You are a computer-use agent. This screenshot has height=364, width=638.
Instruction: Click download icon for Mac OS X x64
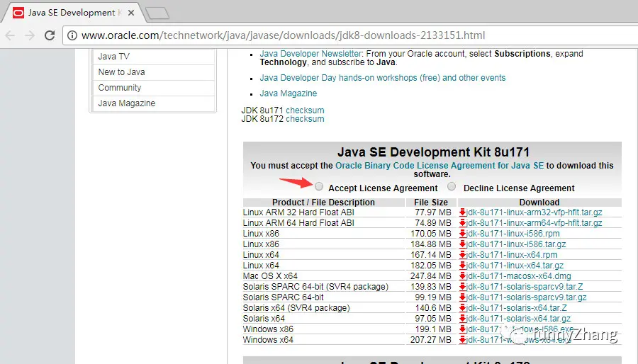462,276
